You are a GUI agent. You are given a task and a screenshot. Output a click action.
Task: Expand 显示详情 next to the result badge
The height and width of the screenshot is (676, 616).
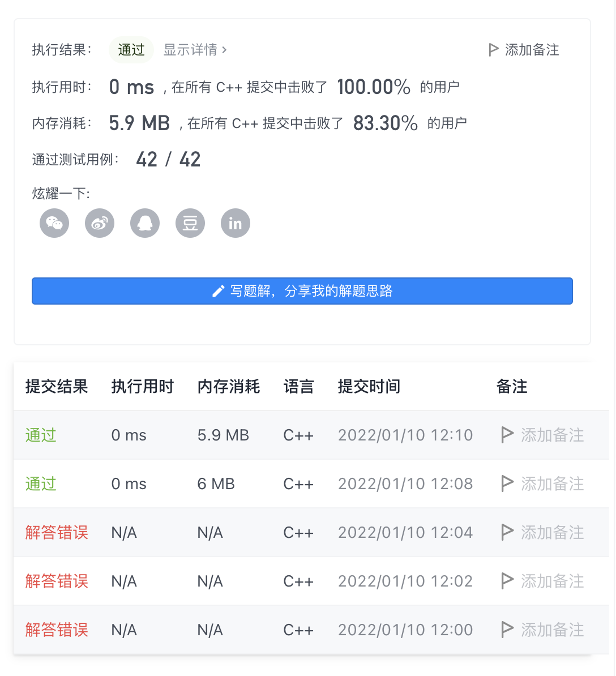coord(189,50)
